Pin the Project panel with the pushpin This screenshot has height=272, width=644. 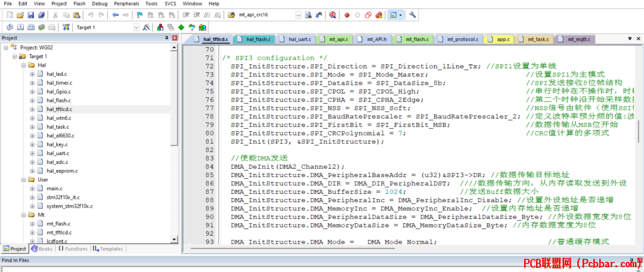click(167, 38)
